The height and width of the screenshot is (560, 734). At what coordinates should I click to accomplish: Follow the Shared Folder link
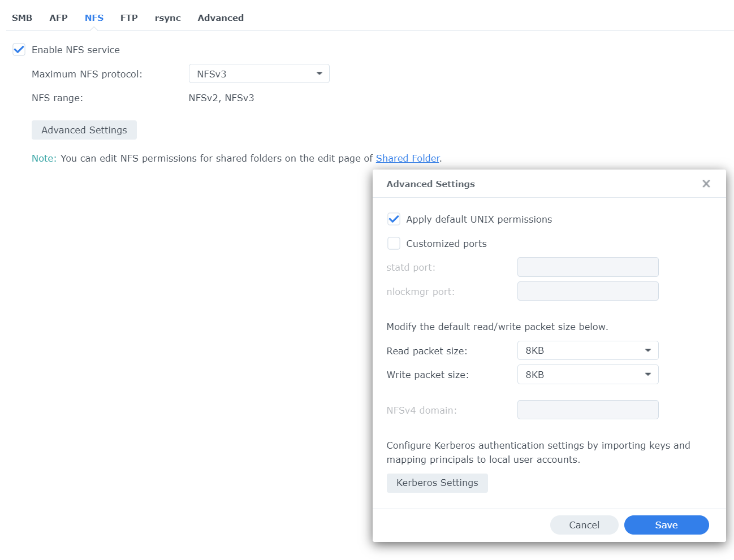tap(408, 158)
